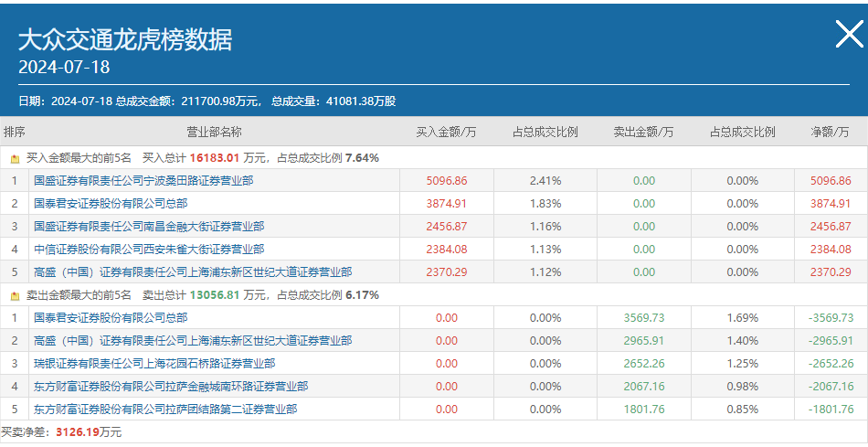Open 国泰君安证券股份有限公司总部 in the buy list
This screenshot has width=868, height=447.
coord(111,203)
